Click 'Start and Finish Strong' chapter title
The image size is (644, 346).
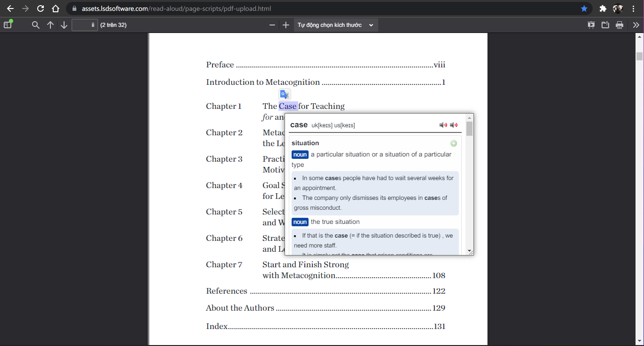pyautogui.click(x=306, y=264)
